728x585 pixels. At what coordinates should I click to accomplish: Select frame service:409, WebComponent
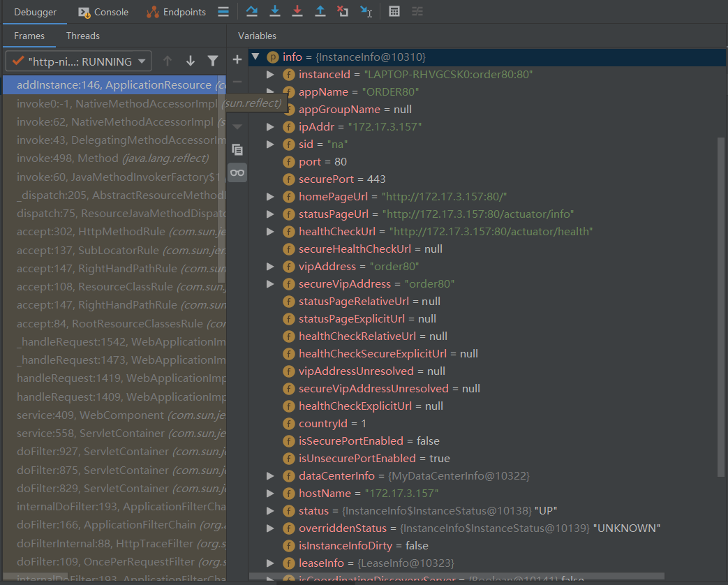pos(114,415)
